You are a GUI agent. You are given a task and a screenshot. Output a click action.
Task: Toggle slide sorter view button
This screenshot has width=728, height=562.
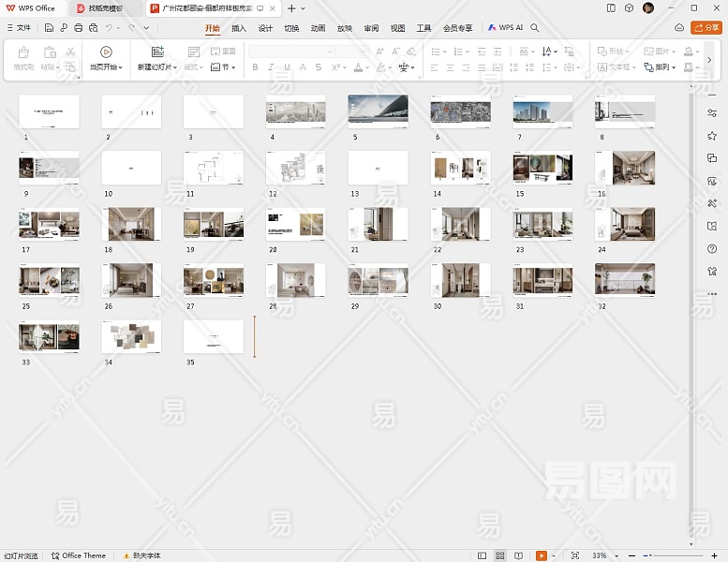click(x=500, y=555)
